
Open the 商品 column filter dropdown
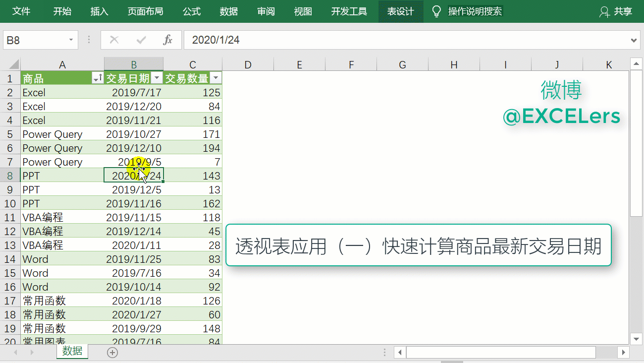98,78
